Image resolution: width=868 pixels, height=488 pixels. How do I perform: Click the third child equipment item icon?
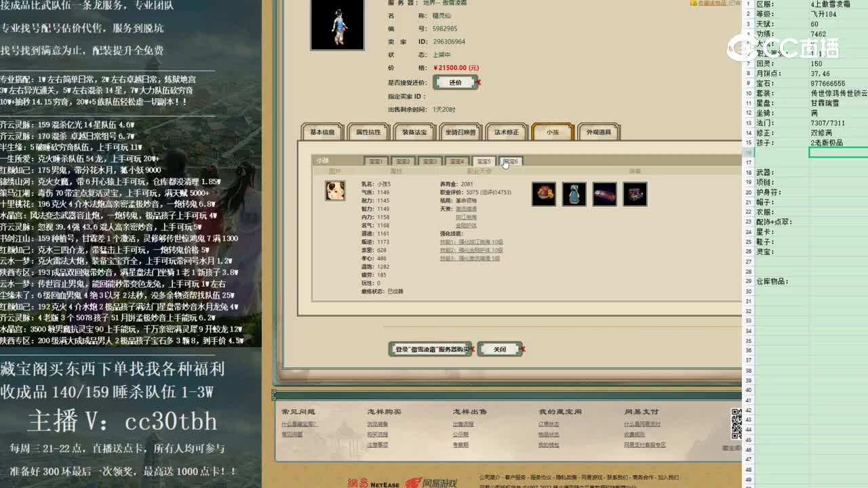point(604,194)
